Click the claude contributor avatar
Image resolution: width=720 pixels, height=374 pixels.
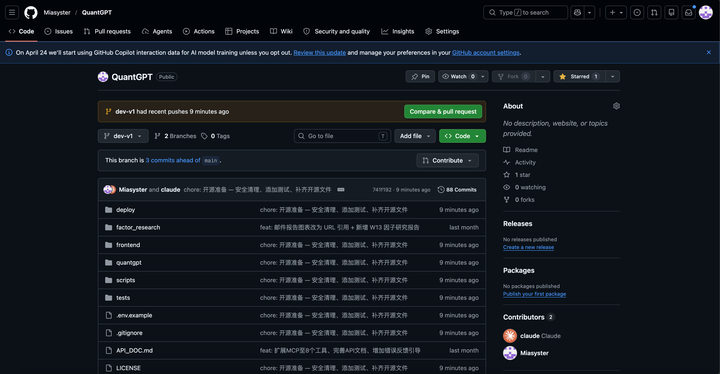click(x=510, y=336)
